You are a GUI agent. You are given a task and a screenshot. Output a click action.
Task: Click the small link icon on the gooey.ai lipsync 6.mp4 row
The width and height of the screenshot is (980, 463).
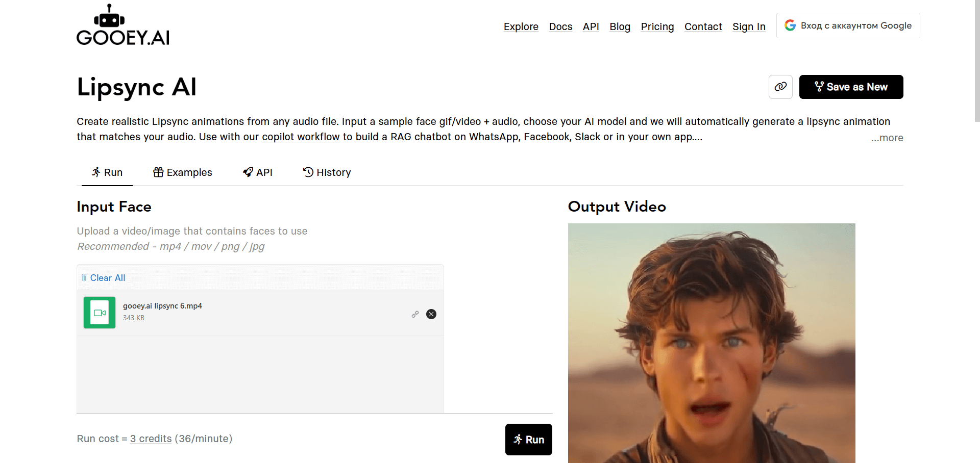tap(415, 314)
